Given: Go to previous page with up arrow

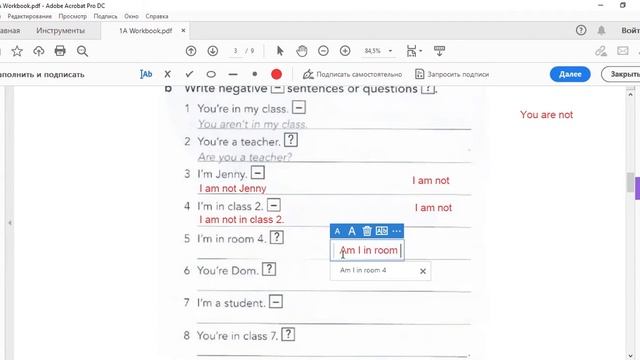Looking at the screenshot, I should click(191, 51).
